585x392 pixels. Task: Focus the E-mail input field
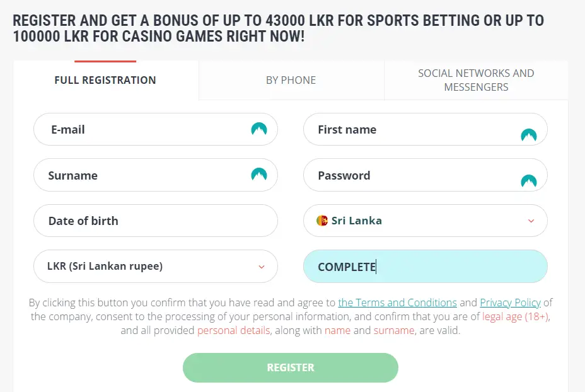(145, 129)
